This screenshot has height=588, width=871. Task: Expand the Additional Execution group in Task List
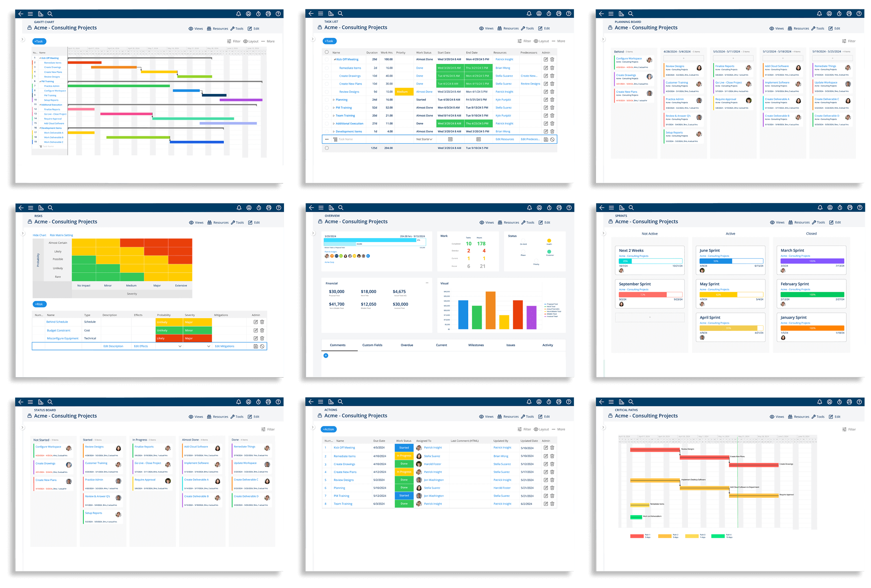click(x=334, y=124)
